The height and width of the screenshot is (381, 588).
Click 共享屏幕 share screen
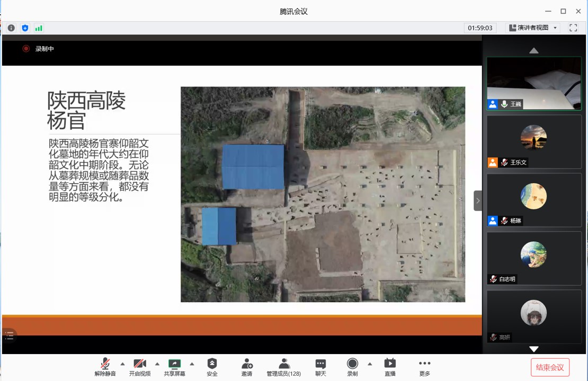tap(174, 367)
